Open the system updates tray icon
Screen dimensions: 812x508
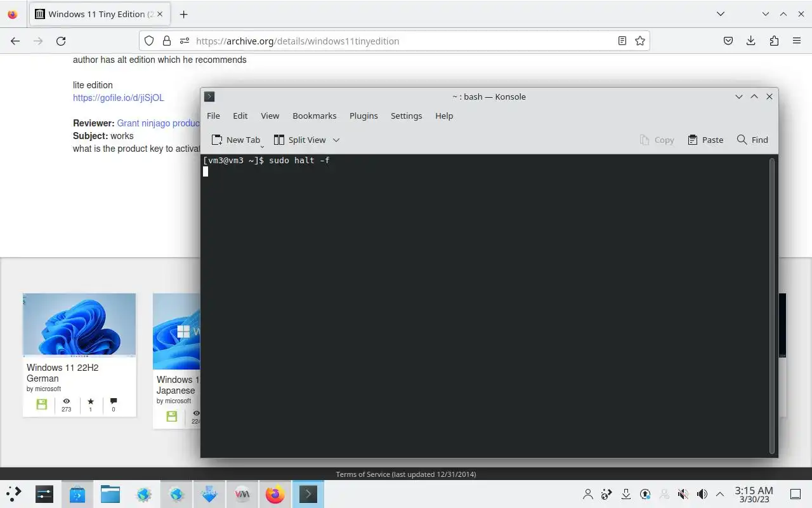coord(645,494)
